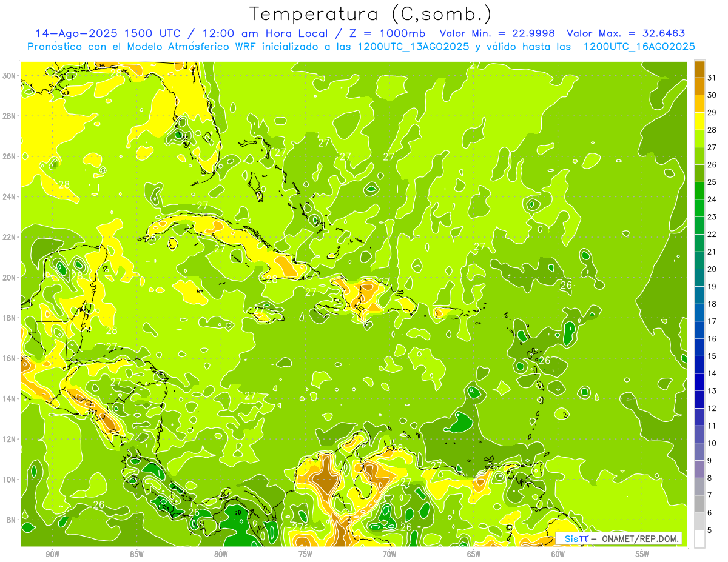Click "Pronóstico con el Modelo Atmósferico WRF" text
Image resolution: width=728 pixels, height=562 pixels.
click(x=143, y=46)
